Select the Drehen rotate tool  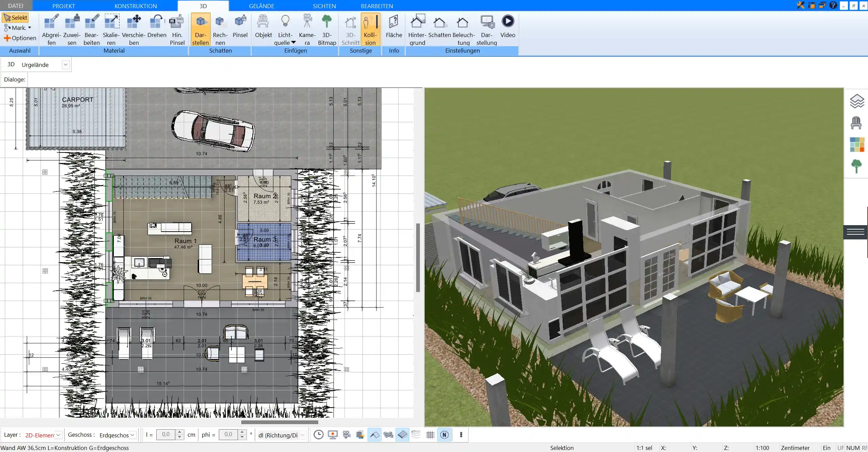click(157, 26)
